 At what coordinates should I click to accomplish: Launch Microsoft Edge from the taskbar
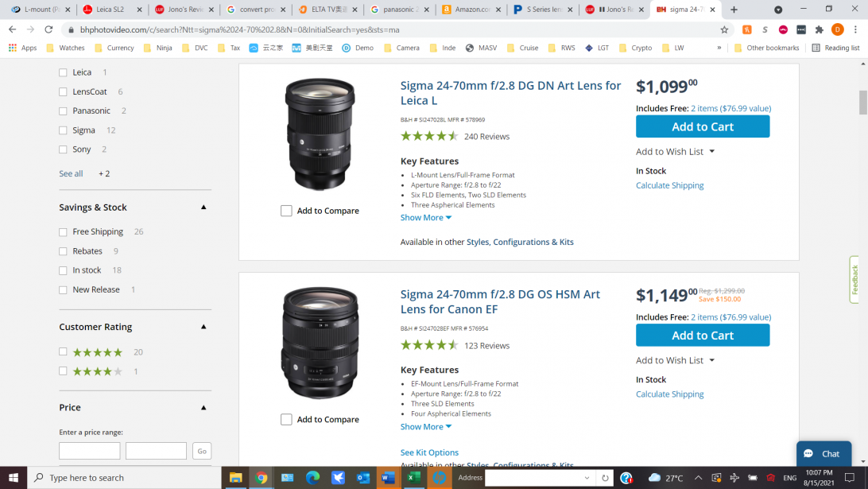(x=312, y=478)
